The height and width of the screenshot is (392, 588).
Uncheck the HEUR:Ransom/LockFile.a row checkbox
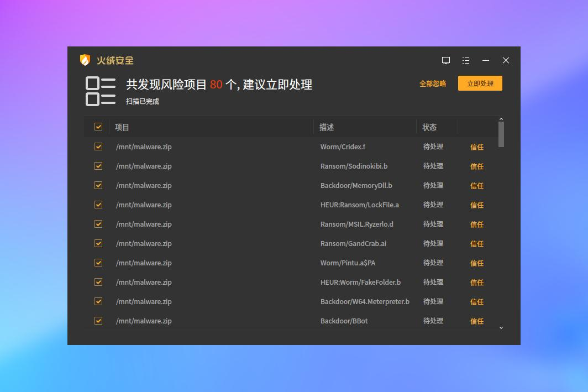point(98,205)
